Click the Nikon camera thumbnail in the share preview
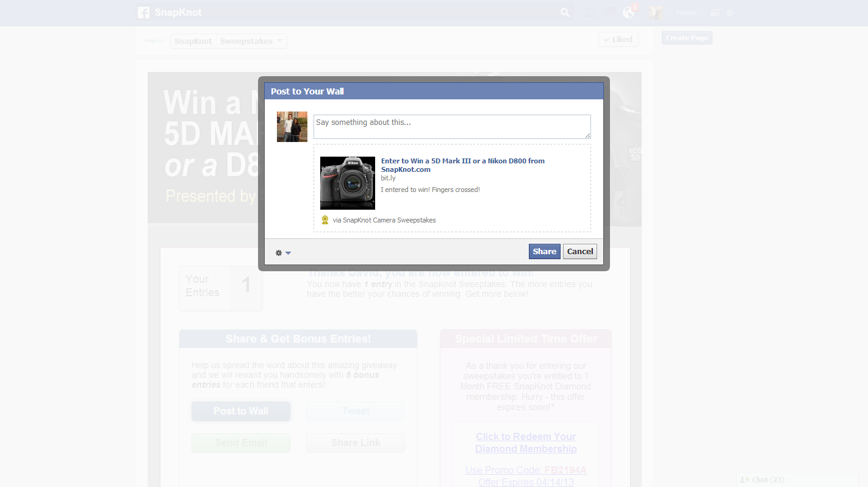This screenshot has width=868, height=487. pos(348,183)
